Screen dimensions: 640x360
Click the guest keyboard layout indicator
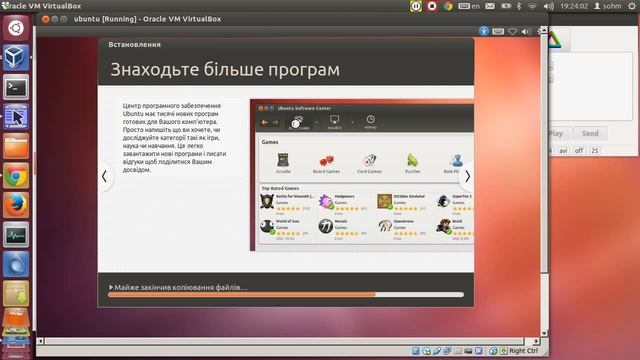(498, 31)
